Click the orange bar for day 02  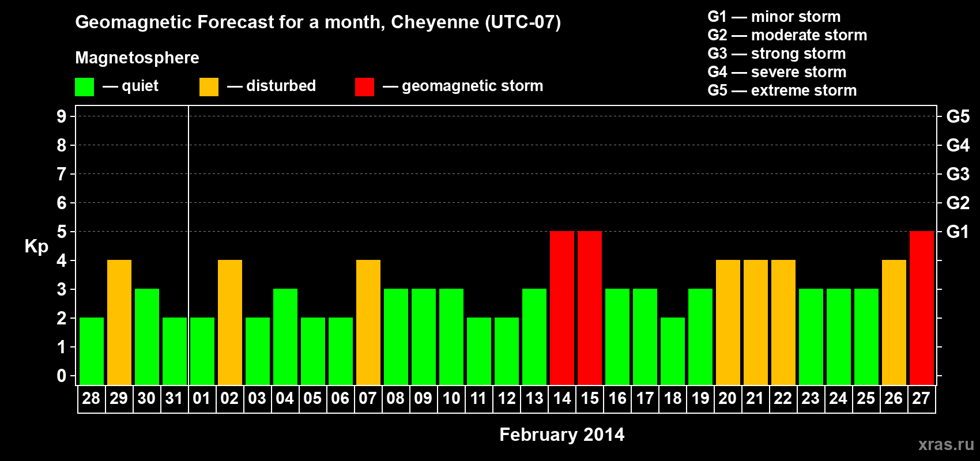230,323
